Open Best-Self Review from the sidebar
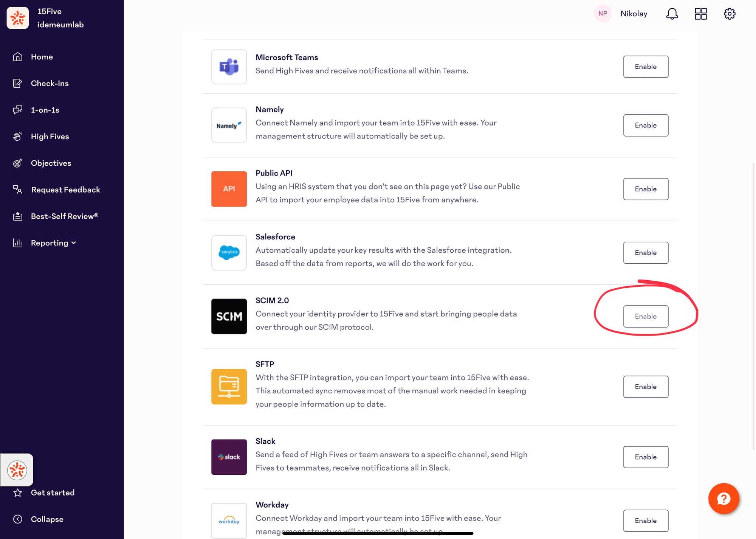Screen dimensions: 756x539 (x=65, y=216)
